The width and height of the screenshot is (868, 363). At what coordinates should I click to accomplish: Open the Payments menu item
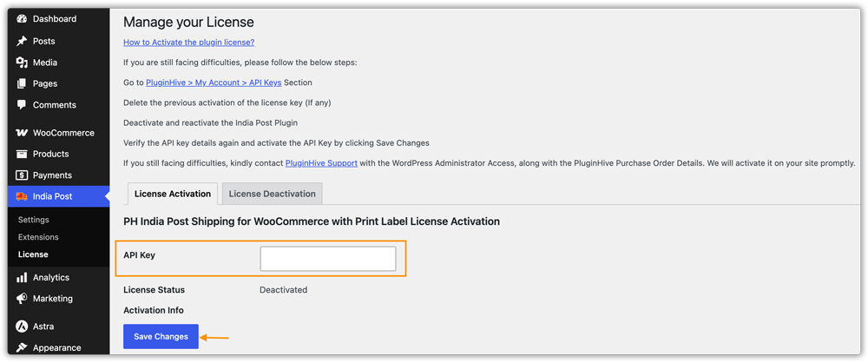point(59,175)
